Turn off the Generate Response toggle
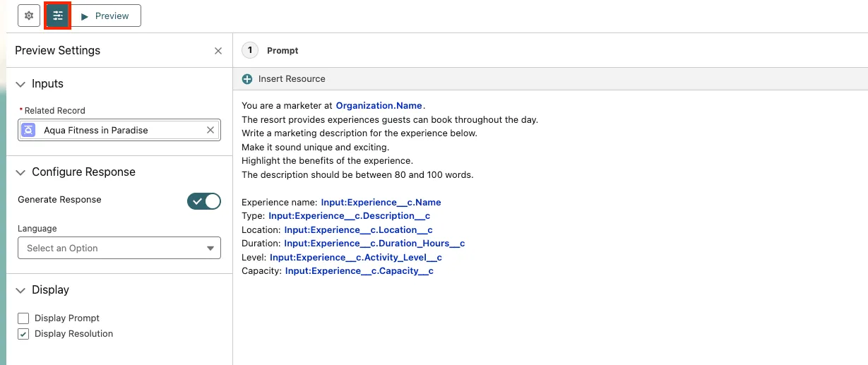Screen dimensions: 868x365 pos(203,201)
